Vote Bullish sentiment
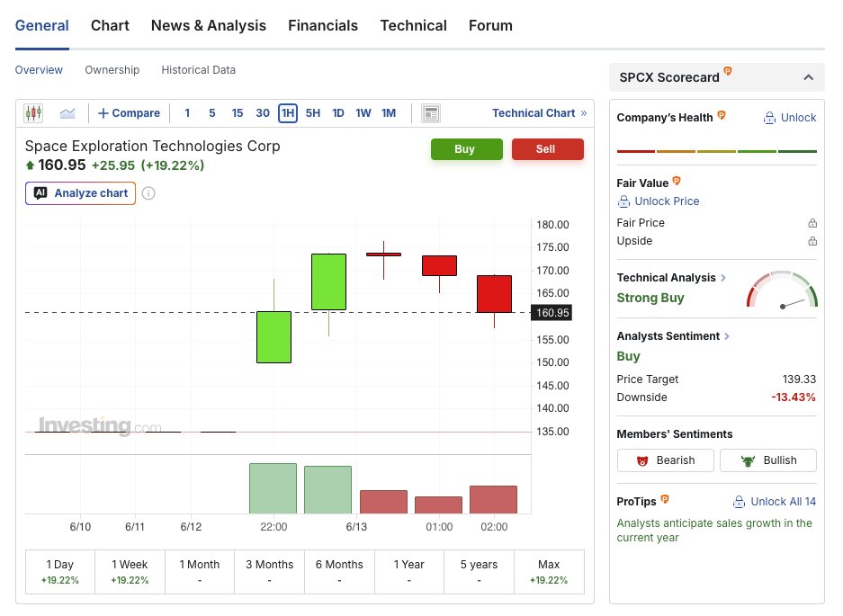Image resolution: width=843 pixels, height=616 pixels. click(768, 460)
